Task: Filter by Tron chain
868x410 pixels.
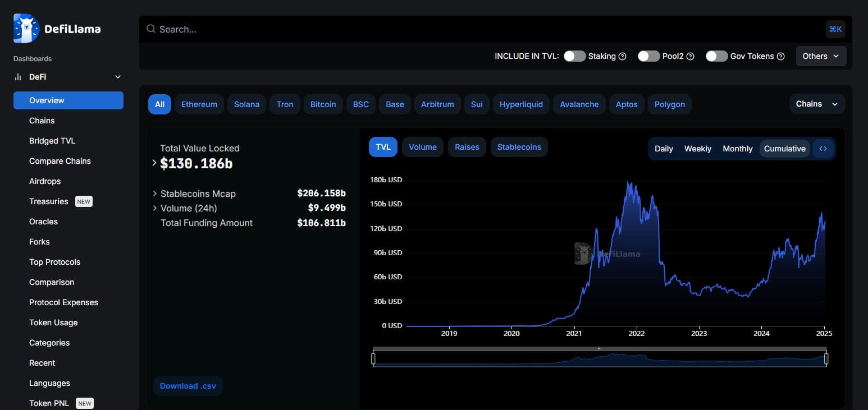Action: pos(285,104)
